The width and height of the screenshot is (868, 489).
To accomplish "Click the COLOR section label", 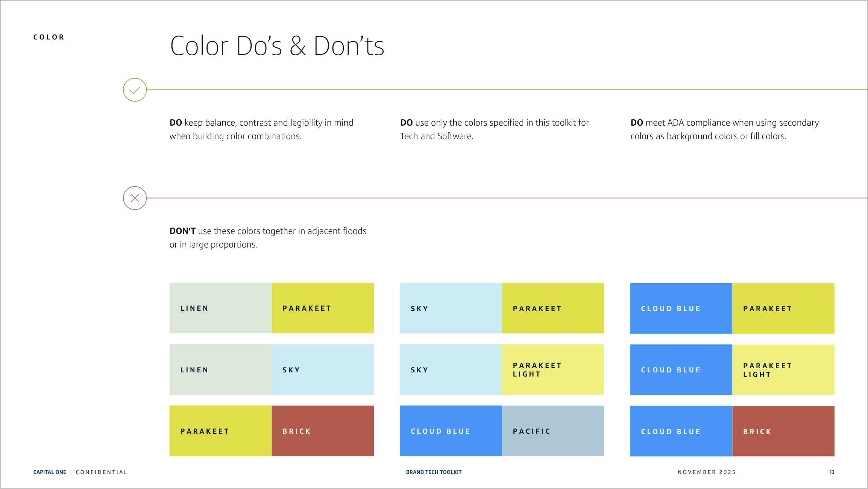I will coord(49,37).
